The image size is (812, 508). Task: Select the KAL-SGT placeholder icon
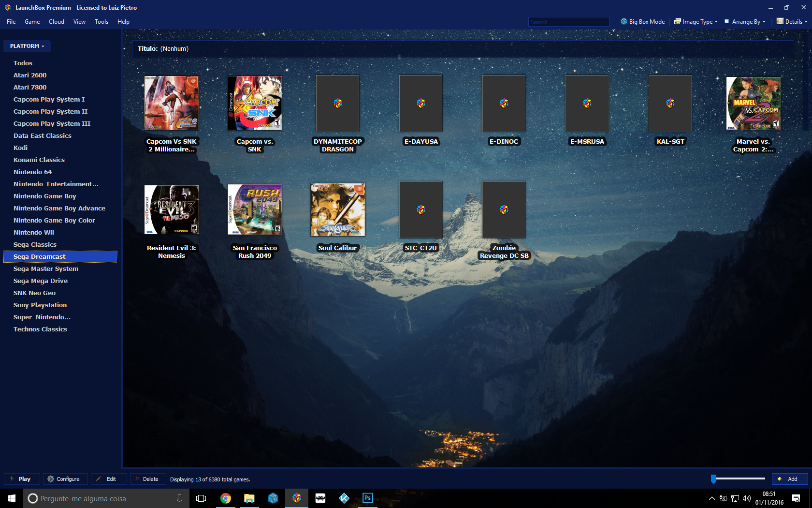[670, 103]
